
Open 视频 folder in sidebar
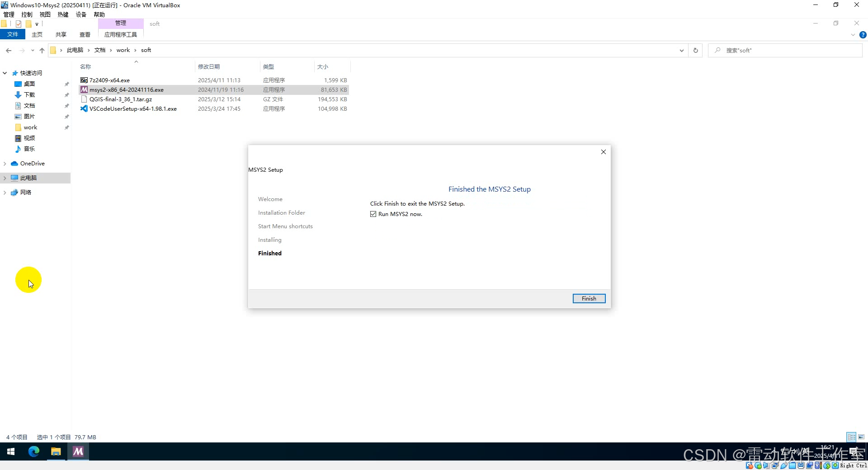[29, 138]
